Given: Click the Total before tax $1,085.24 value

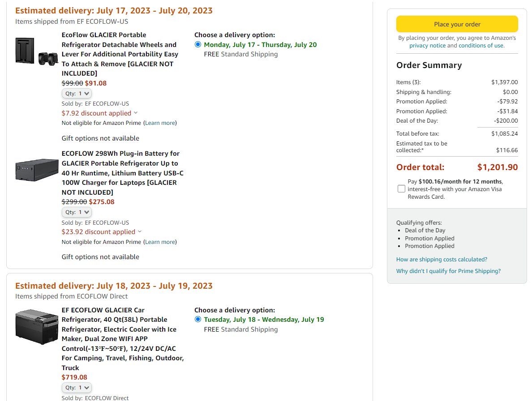Looking at the screenshot, I should tap(505, 133).
